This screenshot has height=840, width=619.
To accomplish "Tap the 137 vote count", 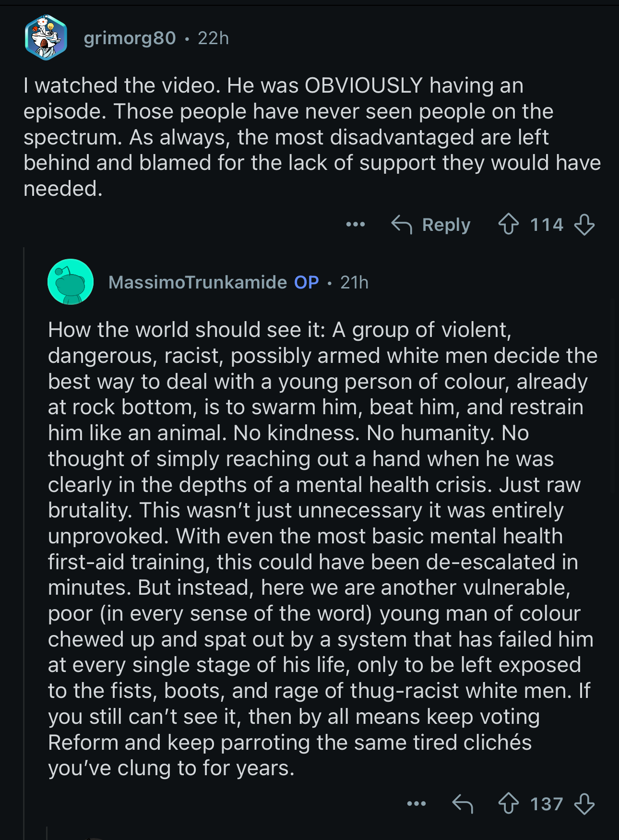I will [546, 804].
